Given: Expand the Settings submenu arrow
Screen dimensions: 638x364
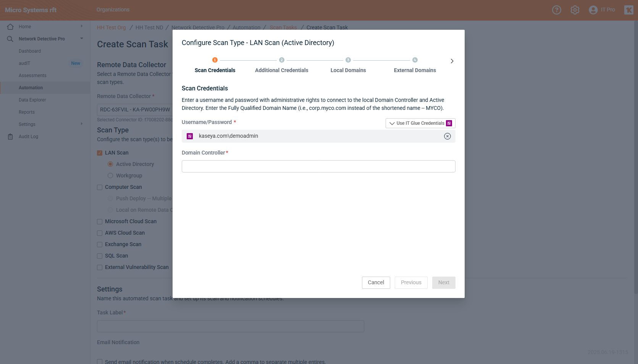Looking at the screenshot, I should (82, 124).
